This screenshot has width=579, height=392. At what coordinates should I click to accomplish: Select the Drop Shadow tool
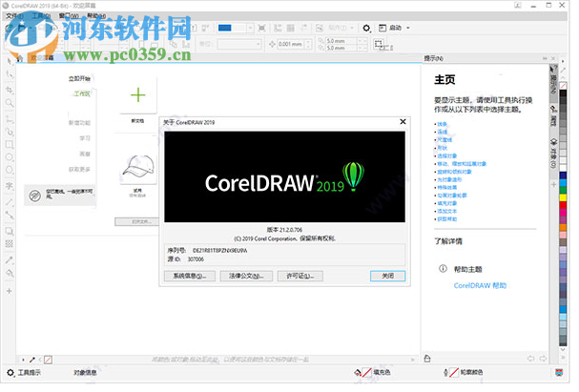coord(10,232)
